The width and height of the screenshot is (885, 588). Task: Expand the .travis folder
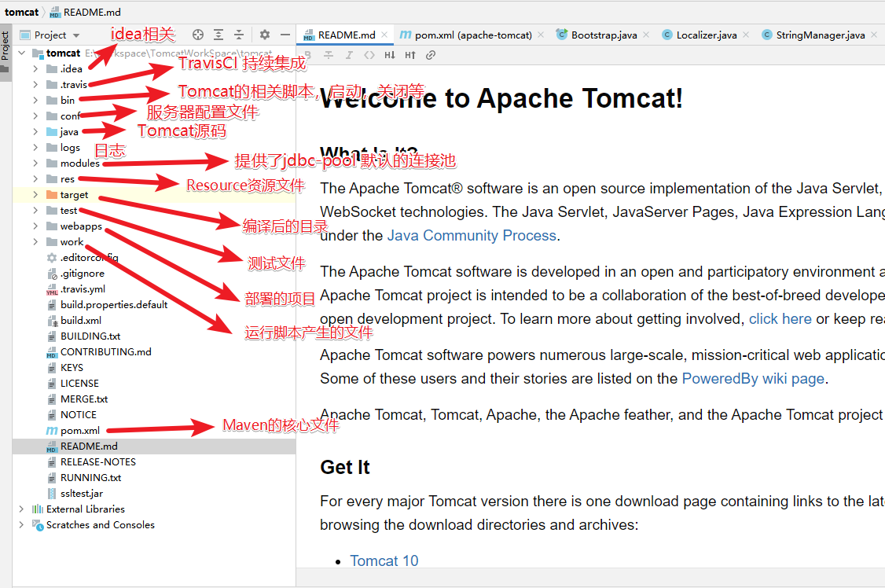[x=35, y=85]
